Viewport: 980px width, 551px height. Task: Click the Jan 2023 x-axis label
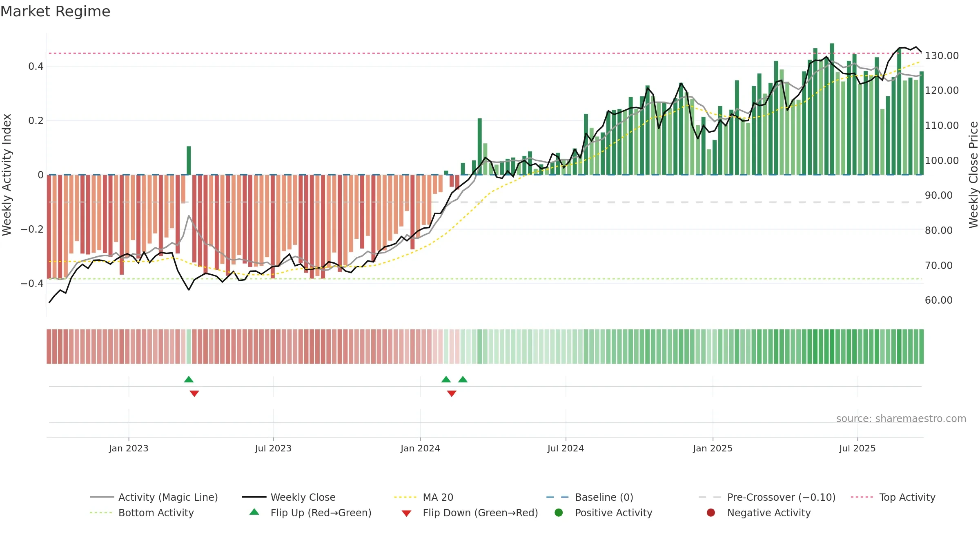click(x=129, y=449)
